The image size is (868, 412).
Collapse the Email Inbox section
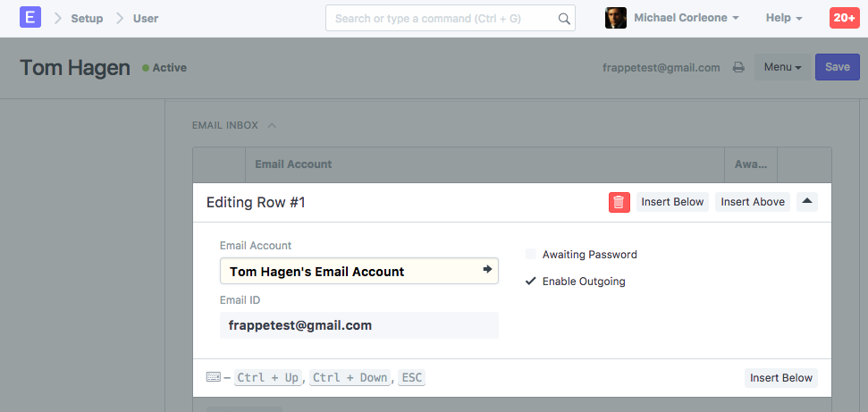point(272,125)
